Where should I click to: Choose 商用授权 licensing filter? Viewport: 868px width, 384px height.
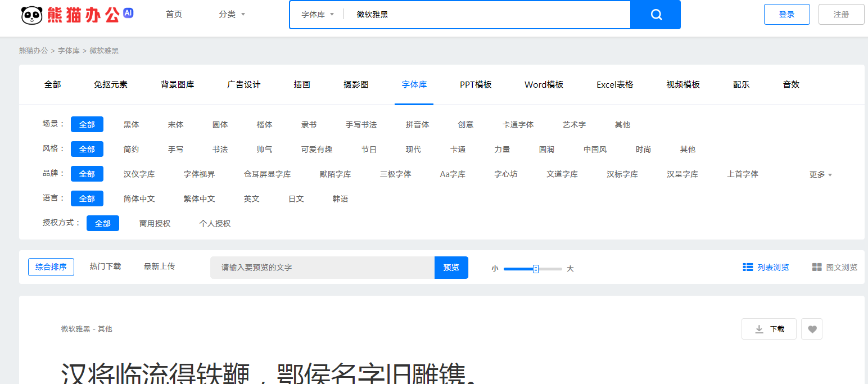[x=155, y=224]
